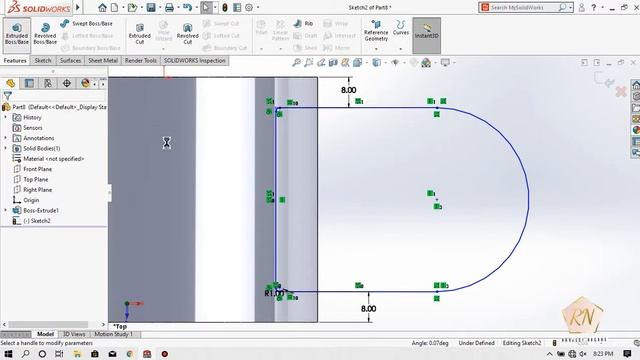This screenshot has width=640, height=360.
Task: Expand the Annotations tree node
Action: coord(6,138)
